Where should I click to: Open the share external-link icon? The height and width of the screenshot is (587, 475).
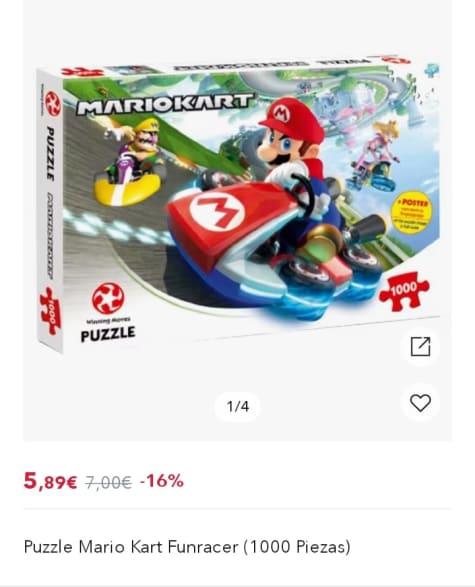click(x=420, y=346)
